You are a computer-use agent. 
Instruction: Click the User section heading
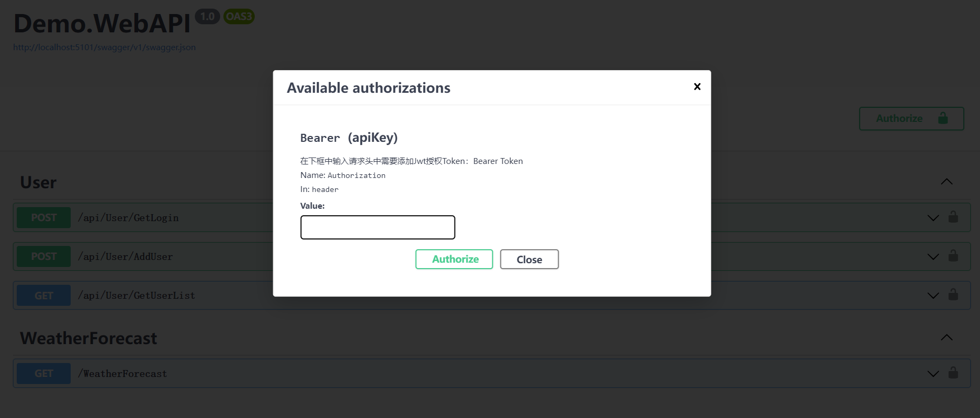(38, 182)
